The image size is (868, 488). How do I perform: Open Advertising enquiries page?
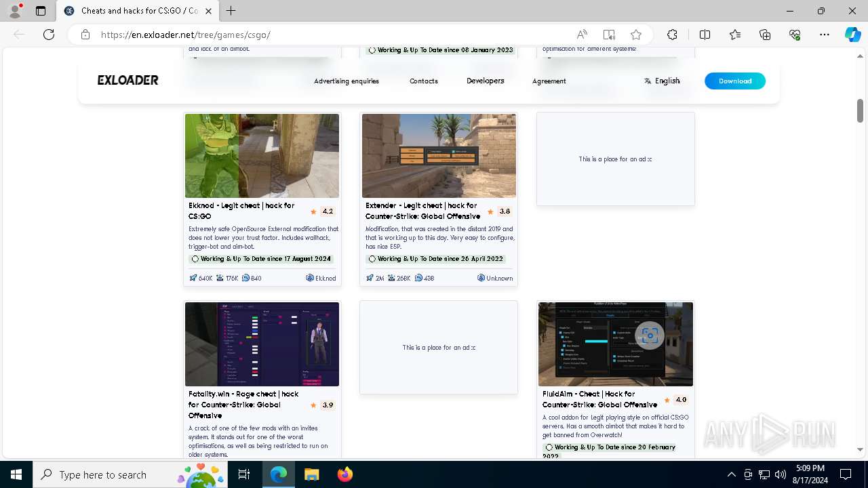click(347, 81)
